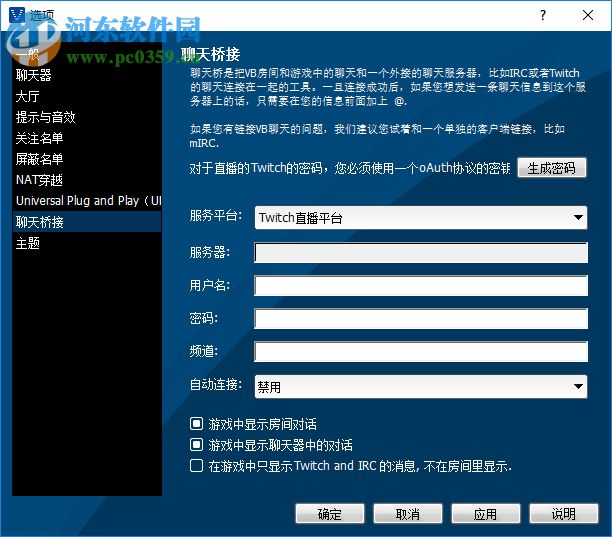Focus the 用户名 text field
Image resolution: width=612 pixels, height=537 pixels.
421,285
